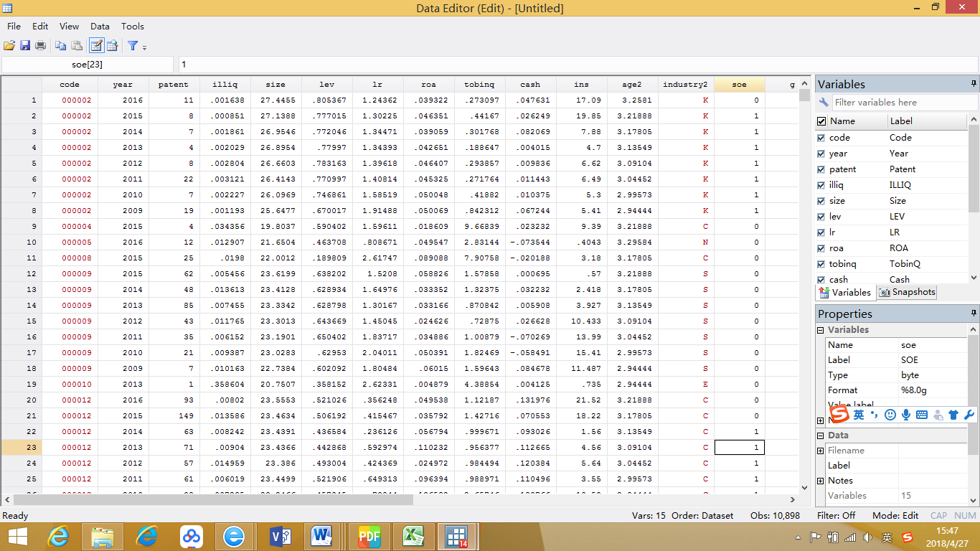Viewport: 980px width, 551px height.
Task: Expand the Notes row under Data
Action: click(821, 481)
